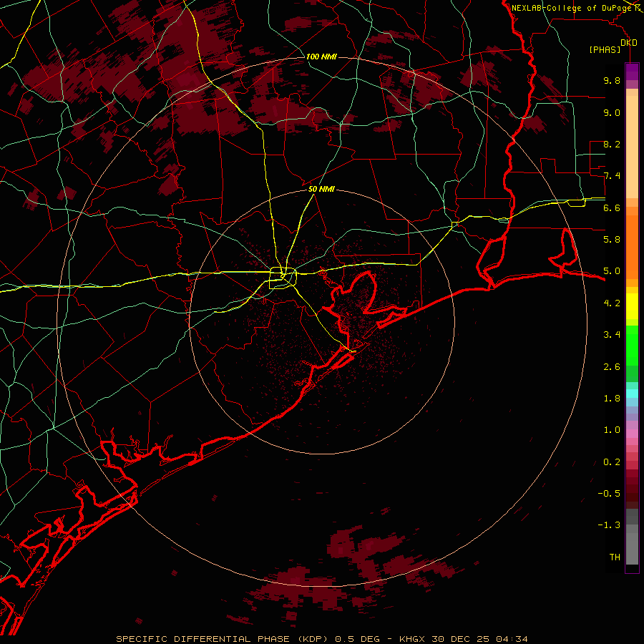Click the 2.6 legend value

[x=612, y=367]
